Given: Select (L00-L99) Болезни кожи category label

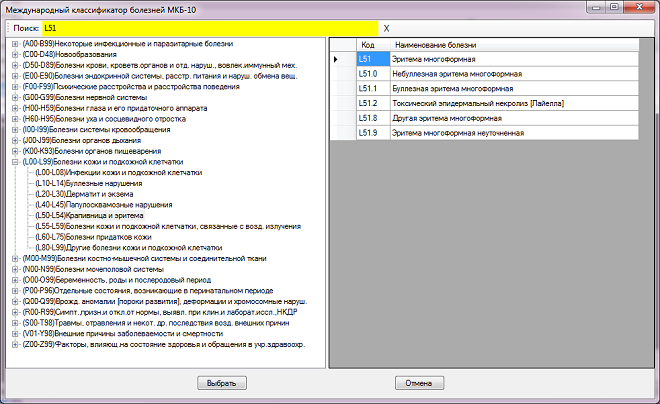Looking at the screenshot, I should coord(103,162).
